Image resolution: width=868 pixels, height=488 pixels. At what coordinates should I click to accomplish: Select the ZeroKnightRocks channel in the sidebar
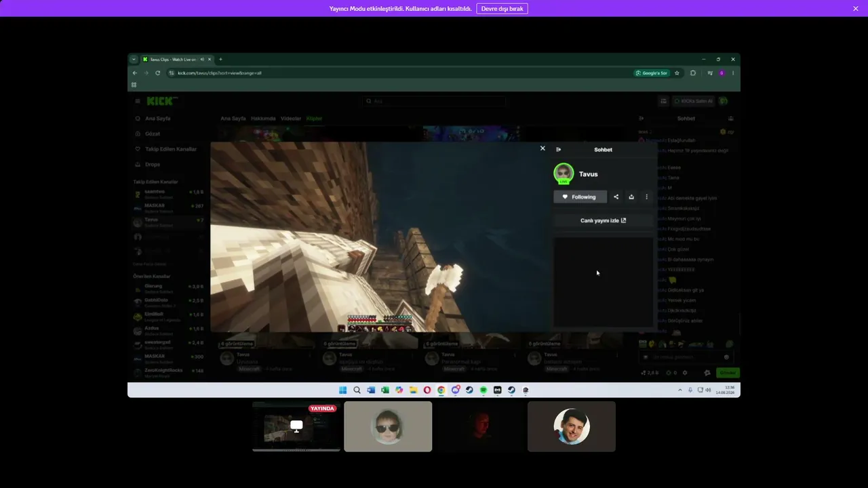tap(169, 372)
